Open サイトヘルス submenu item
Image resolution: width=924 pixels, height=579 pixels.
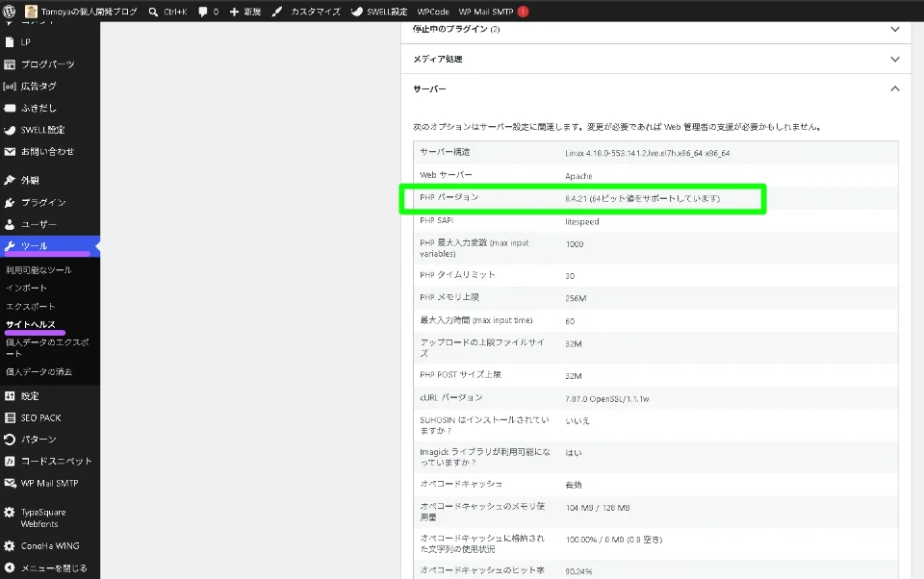(31, 324)
